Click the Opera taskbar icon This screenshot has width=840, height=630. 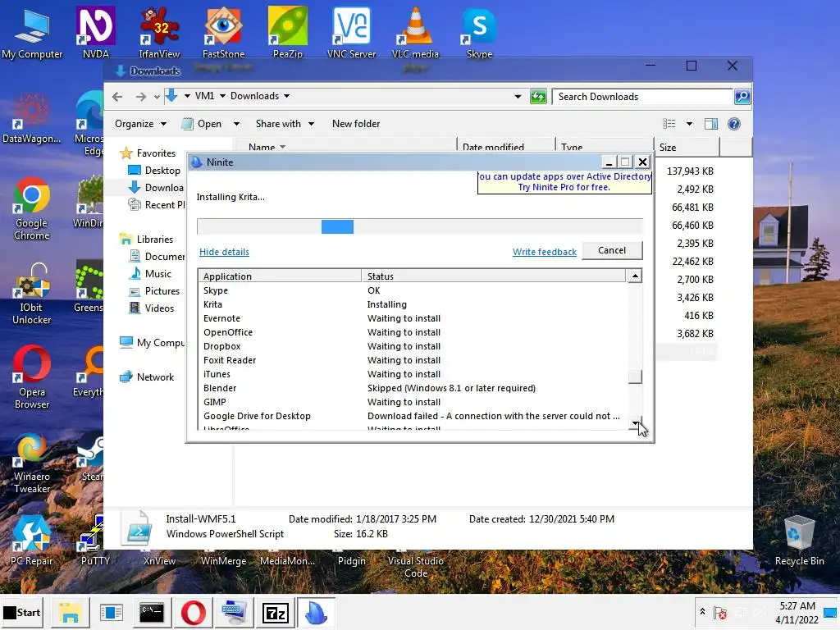click(193, 612)
